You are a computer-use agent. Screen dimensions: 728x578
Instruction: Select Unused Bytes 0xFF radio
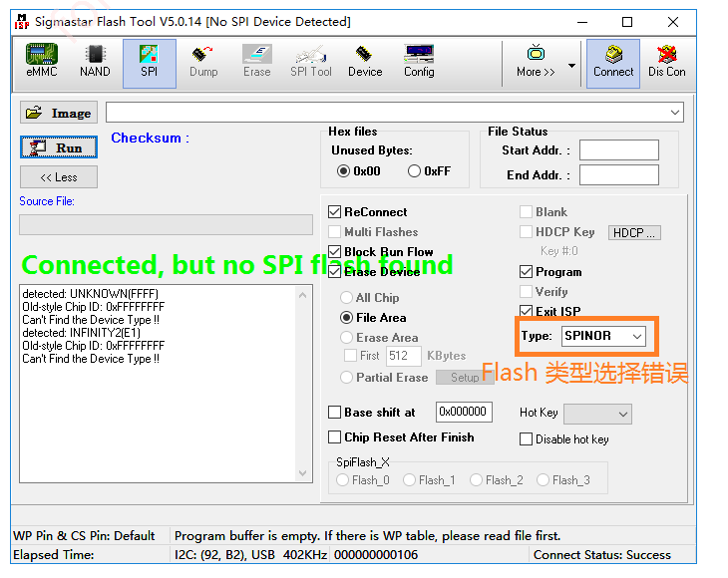click(414, 171)
